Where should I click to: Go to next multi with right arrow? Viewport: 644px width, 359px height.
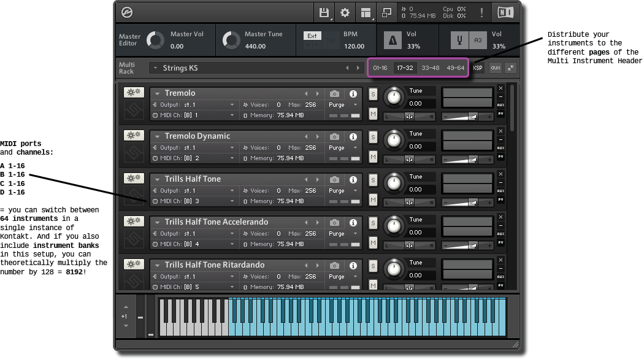358,68
